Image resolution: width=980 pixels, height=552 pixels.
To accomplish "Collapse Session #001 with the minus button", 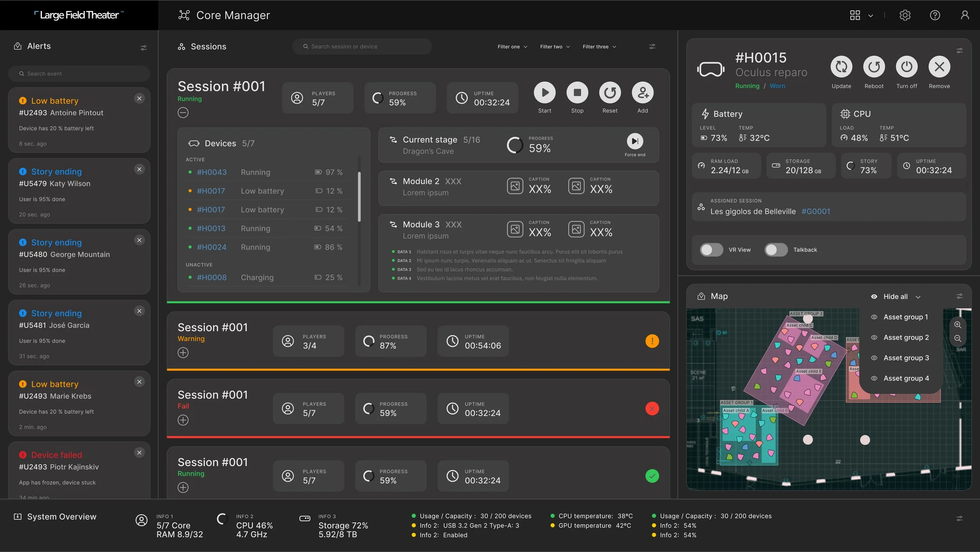I will (183, 113).
